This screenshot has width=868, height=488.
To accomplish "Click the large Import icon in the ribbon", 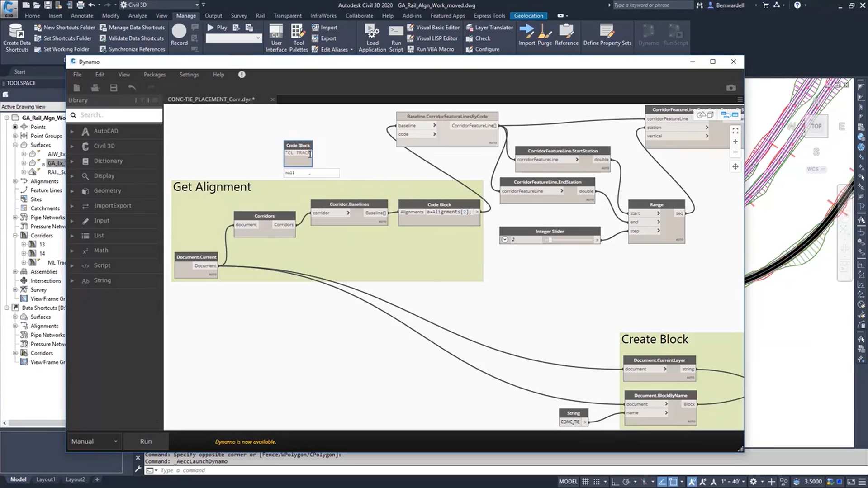I will tap(526, 31).
